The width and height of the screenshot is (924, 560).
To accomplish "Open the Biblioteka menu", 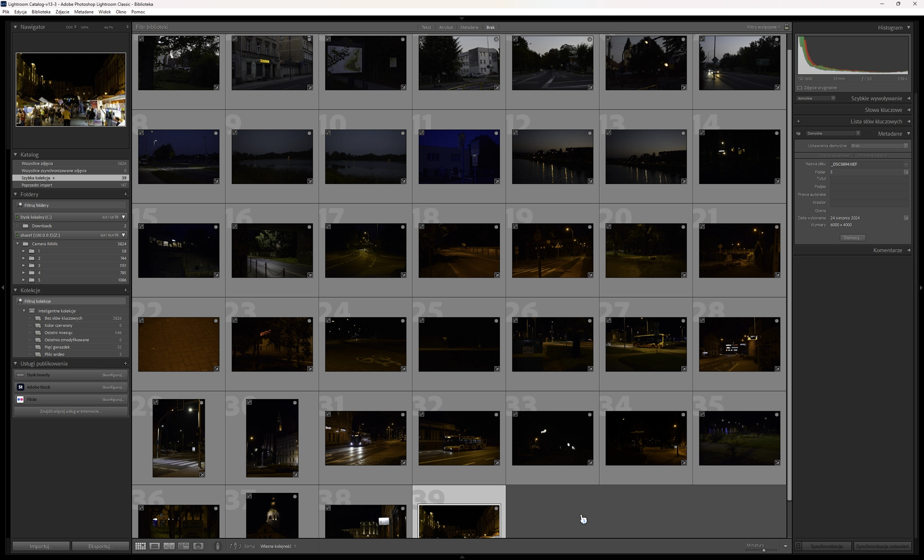I will pyautogui.click(x=41, y=12).
